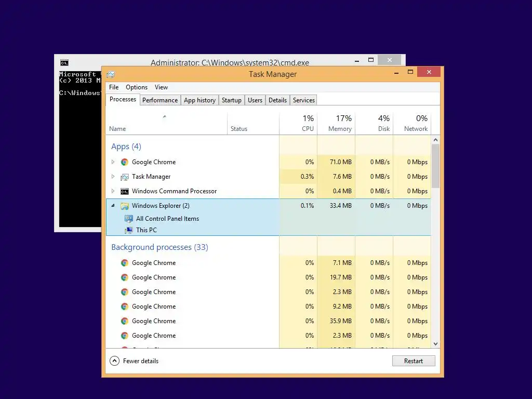The width and height of the screenshot is (532, 399).
Task: Click Chrome icon in the 35.9 MB row
Action: 125,321
